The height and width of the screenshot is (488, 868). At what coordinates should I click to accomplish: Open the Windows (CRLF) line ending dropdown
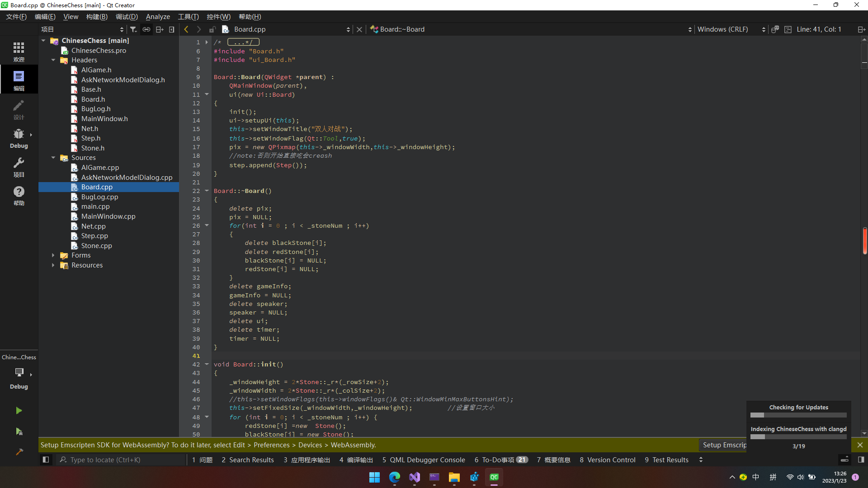click(x=731, y=29)
